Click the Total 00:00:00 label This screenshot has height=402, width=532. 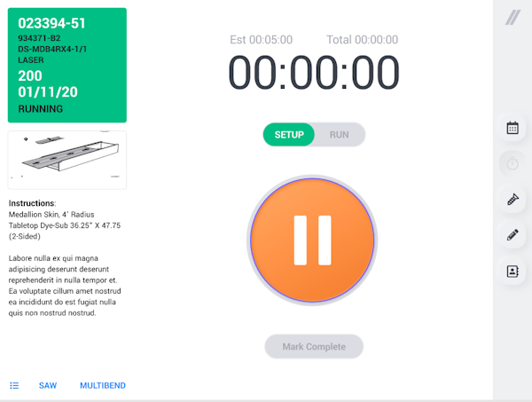[x=363, y=40]
